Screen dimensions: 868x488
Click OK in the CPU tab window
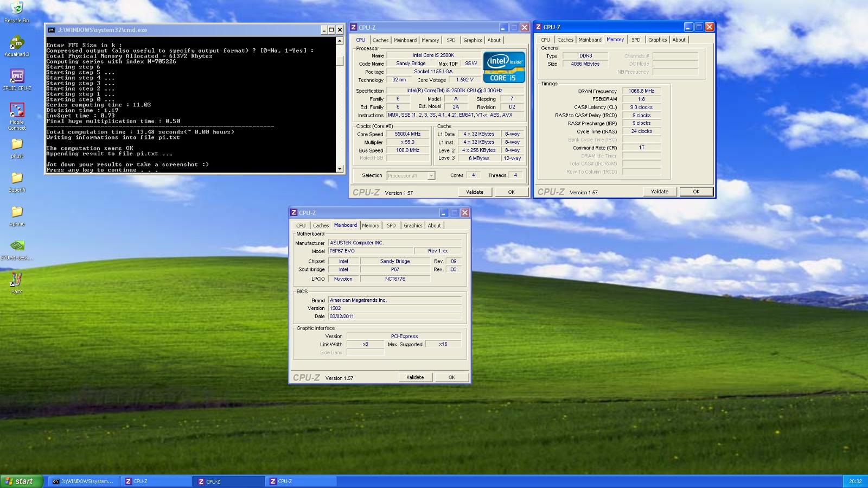tap(511, 192)
